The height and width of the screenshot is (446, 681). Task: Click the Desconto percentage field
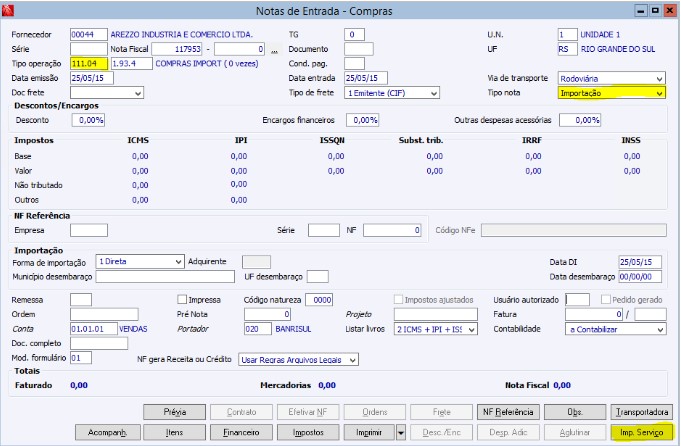pyautogui.click(x=88, y=120)
